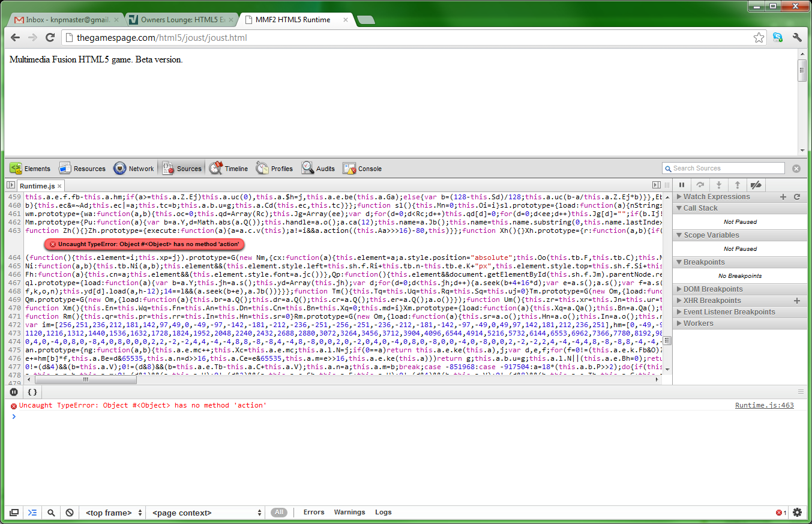The image size is (812, 524).
Task: Refresh the watch expressions list
Action: [x=797, y=197]
